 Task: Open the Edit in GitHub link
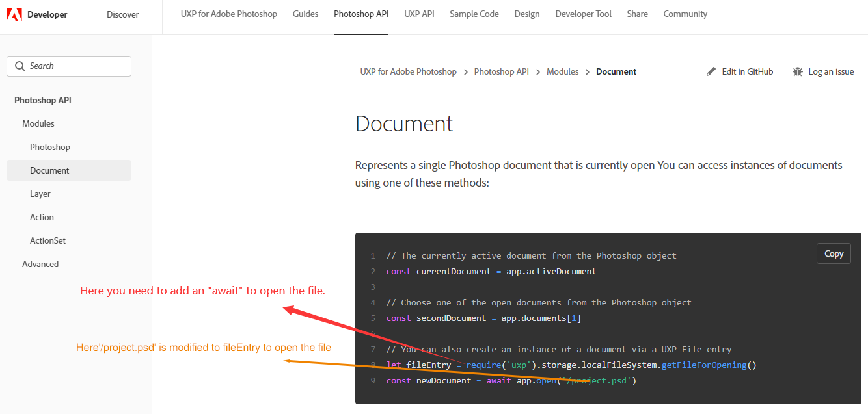747,71
